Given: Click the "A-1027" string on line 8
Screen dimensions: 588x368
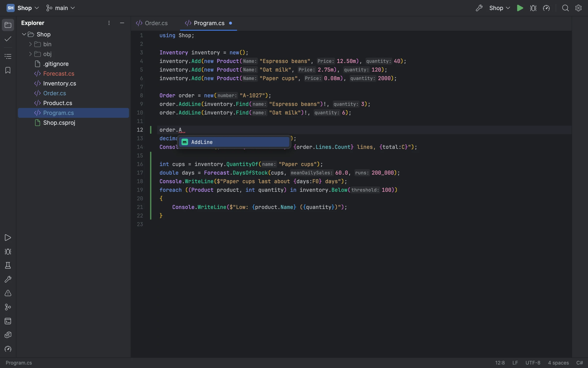Looking at the screenshot, I should (x=252, y=95).
